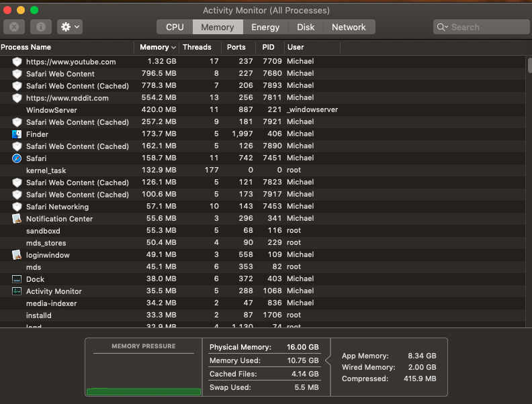Click the 1,997 ports value for Finder
532x404 pixels.
[x=242, y=134]
